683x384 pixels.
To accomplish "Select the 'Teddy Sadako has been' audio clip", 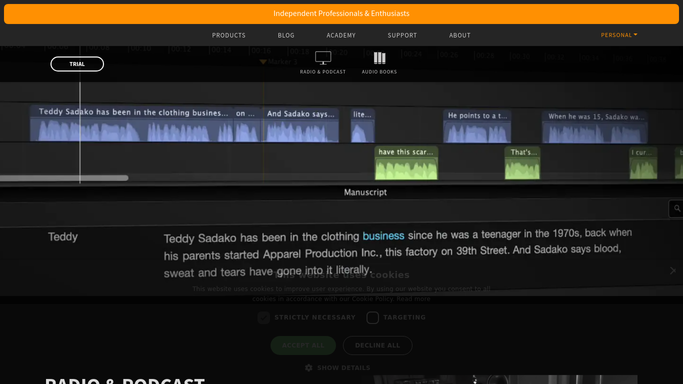I will [x=132, y=124].
